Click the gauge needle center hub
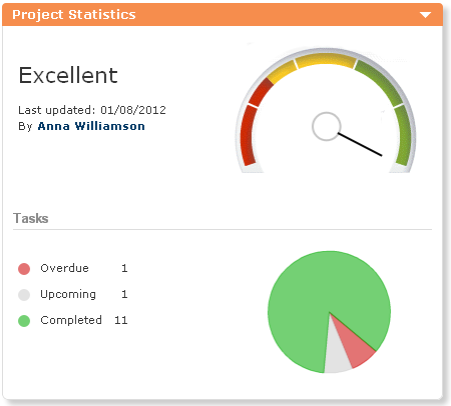Image resolution: width=451 pixels, height=406 pixels. pos(326,126)
